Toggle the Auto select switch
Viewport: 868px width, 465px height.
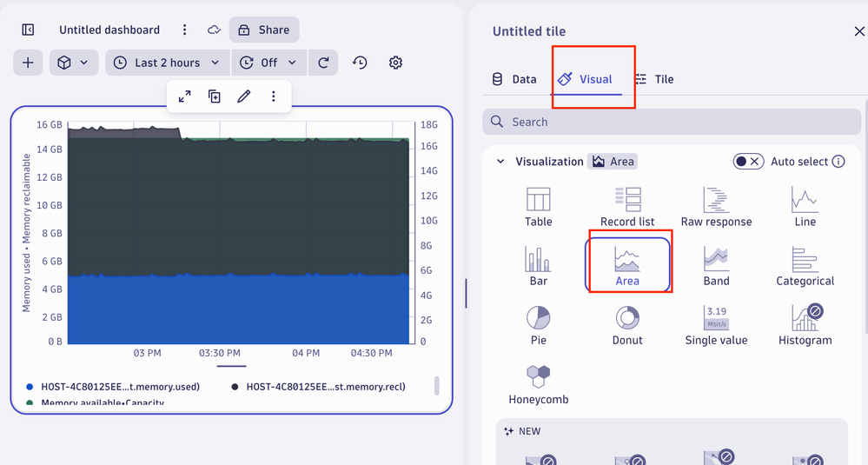748,162
